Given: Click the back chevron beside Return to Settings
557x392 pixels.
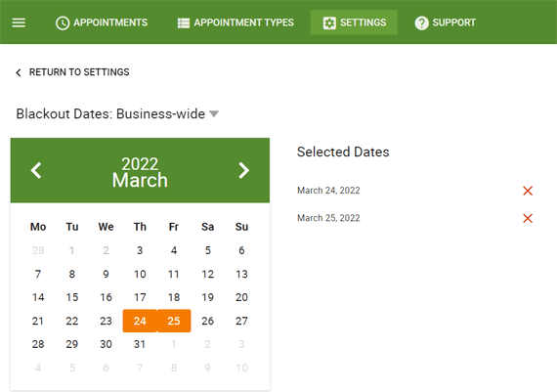Looking at the screenshot, I should click(x=19, y=72).
